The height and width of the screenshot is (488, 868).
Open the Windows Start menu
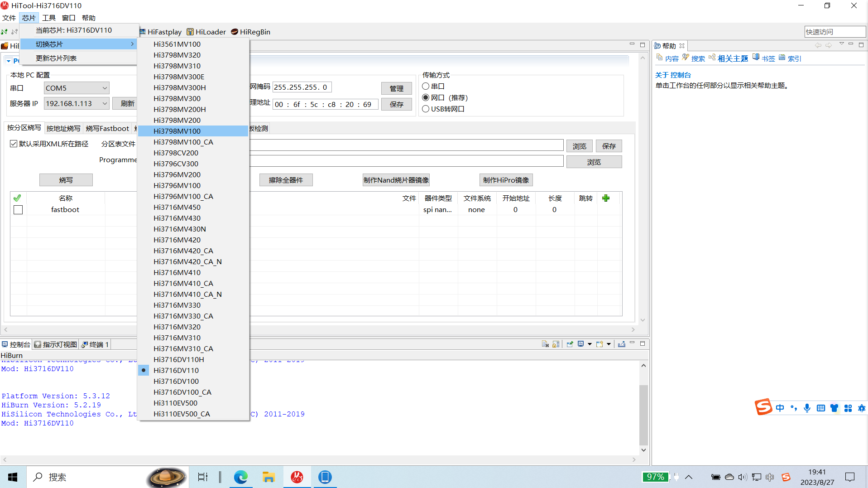[13, 477]
